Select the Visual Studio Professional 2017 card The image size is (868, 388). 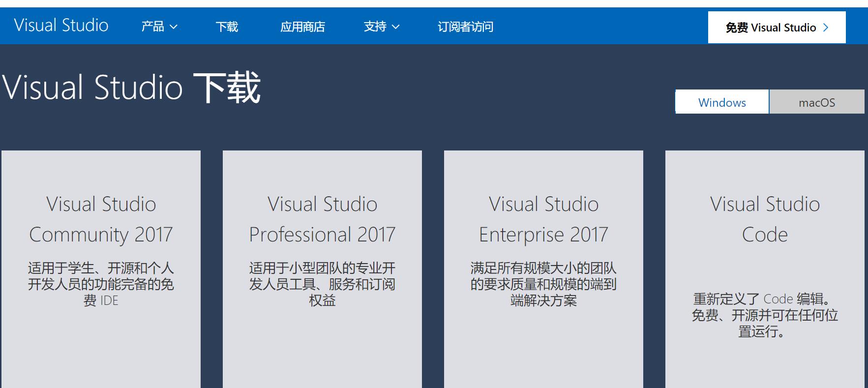tap(322, 269)
